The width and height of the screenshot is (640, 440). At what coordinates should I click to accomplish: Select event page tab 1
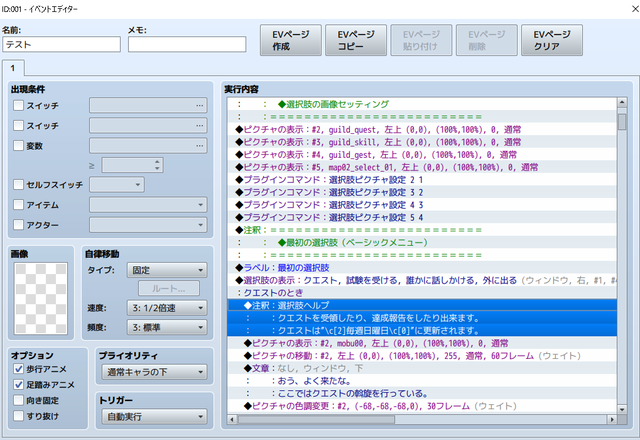pyautogui.click(x=13, y=68)
